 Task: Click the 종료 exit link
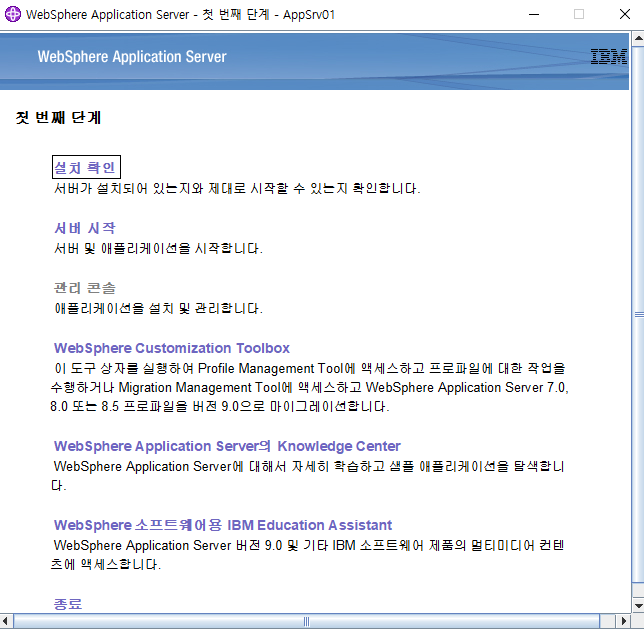(x=68, y=604)
